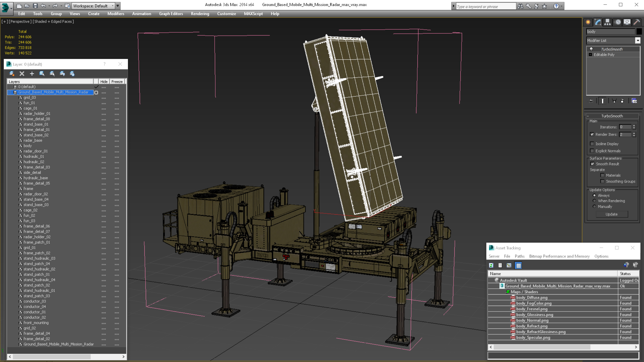The image size is (644, 362).
Task: Open the Hierarchy command panel tab
Action: point(608,22)
